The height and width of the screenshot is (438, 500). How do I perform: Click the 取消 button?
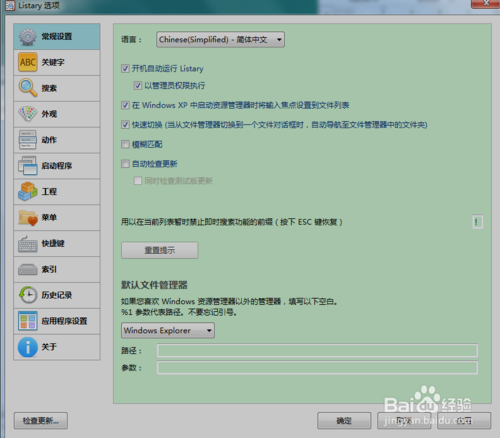[404, 421]
